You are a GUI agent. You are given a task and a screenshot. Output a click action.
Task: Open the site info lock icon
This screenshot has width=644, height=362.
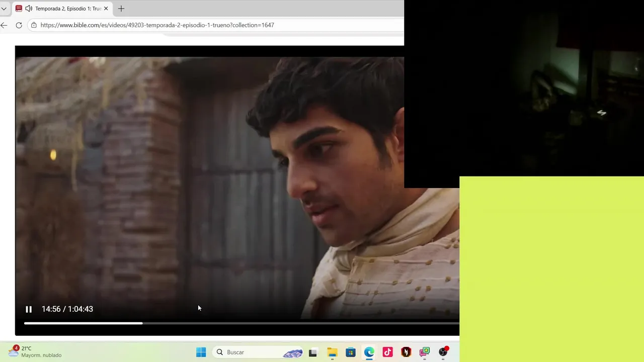34,25
